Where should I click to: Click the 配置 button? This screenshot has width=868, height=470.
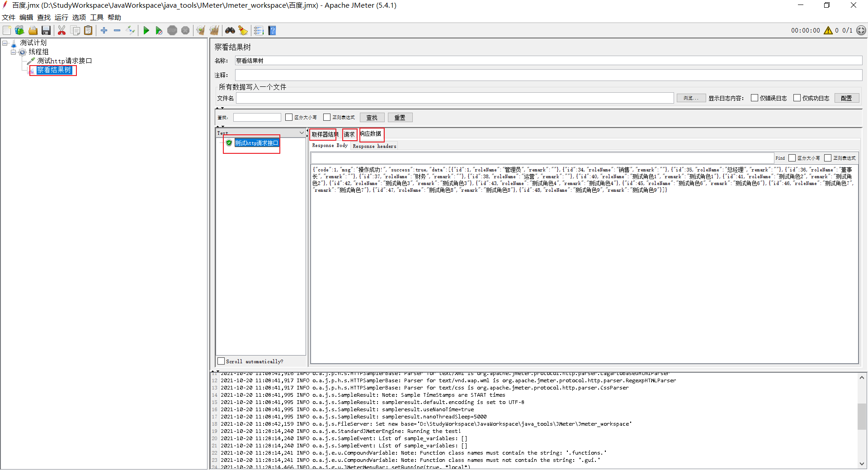point(846,98)
